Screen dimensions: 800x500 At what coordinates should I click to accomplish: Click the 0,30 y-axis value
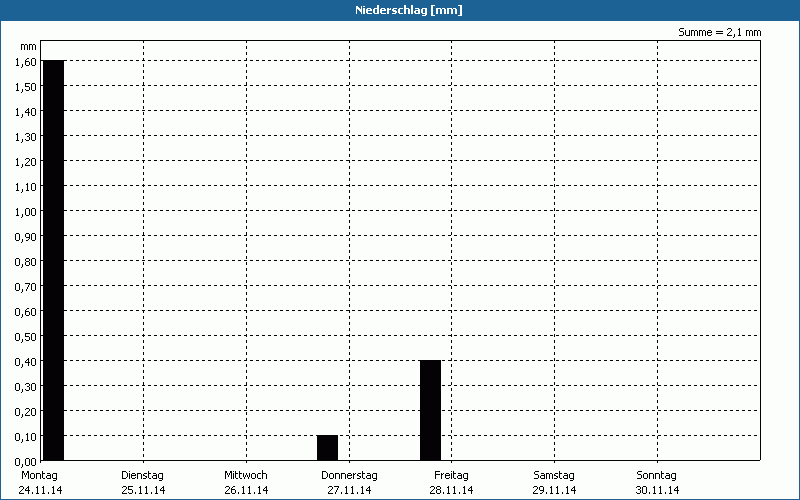[x=26, y=387]
